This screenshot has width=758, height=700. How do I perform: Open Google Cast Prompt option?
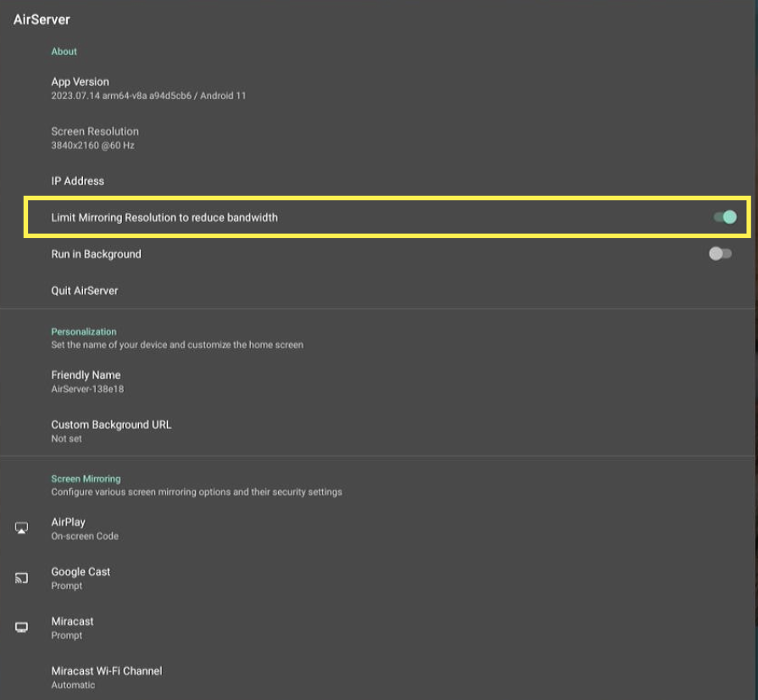tap(81, 578)
